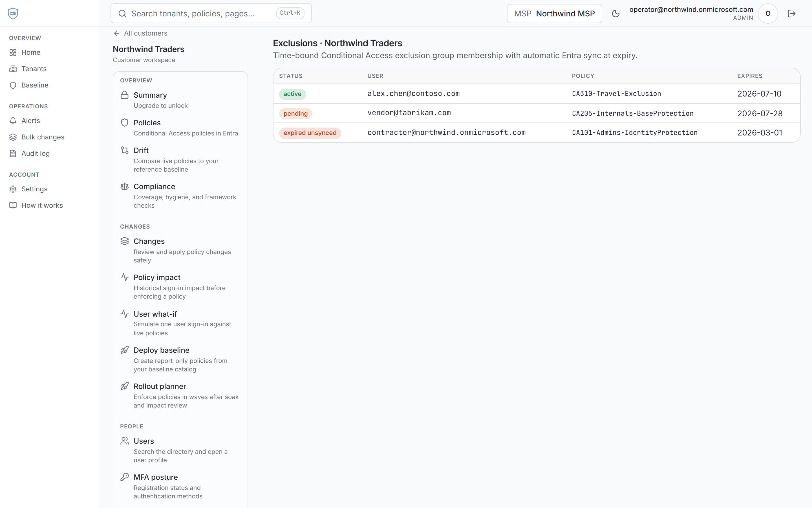Screen dimensions: 812x508
Task: Open User what-if section
Action: click(x=180, y=323)
